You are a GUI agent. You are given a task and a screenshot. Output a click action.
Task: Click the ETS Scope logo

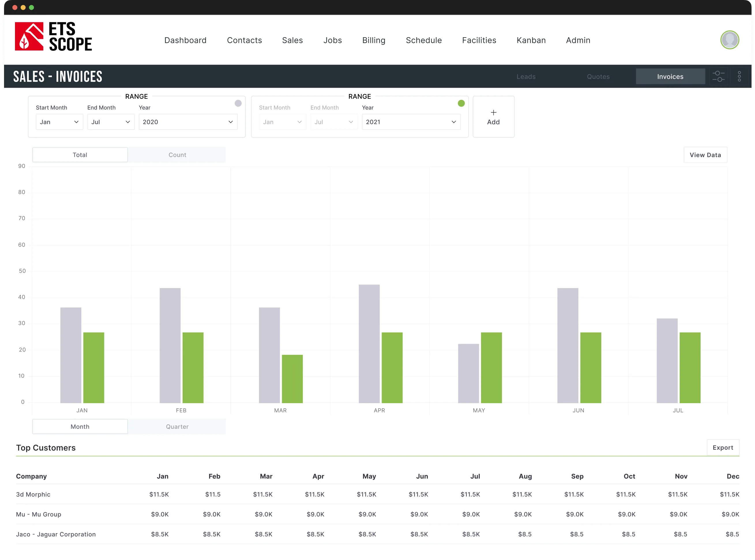click(53, 37)
